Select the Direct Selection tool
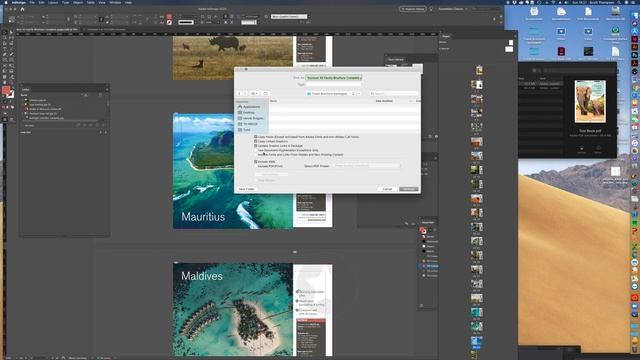This screenshot has height=360, width=640. tap(11, 32)
